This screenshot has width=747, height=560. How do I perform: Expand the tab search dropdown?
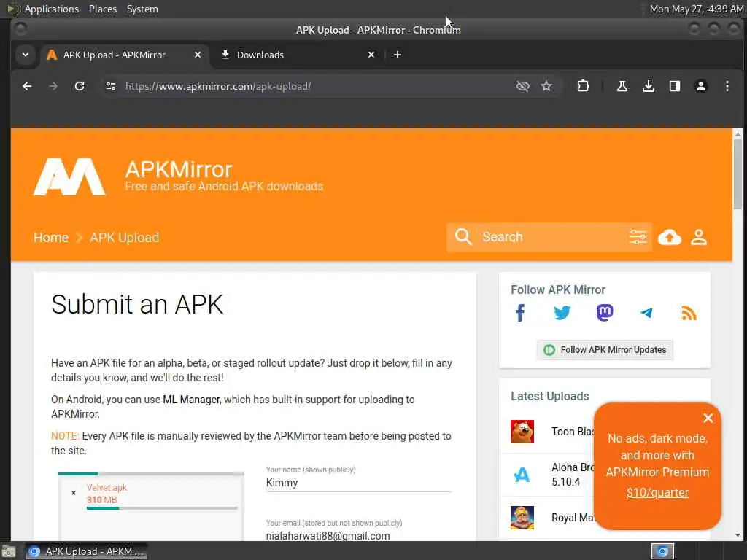(26, 55)
